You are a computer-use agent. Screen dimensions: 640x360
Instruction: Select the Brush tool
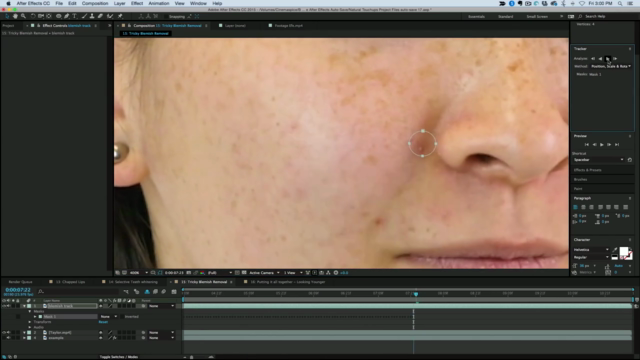click(x=84, y=16)
